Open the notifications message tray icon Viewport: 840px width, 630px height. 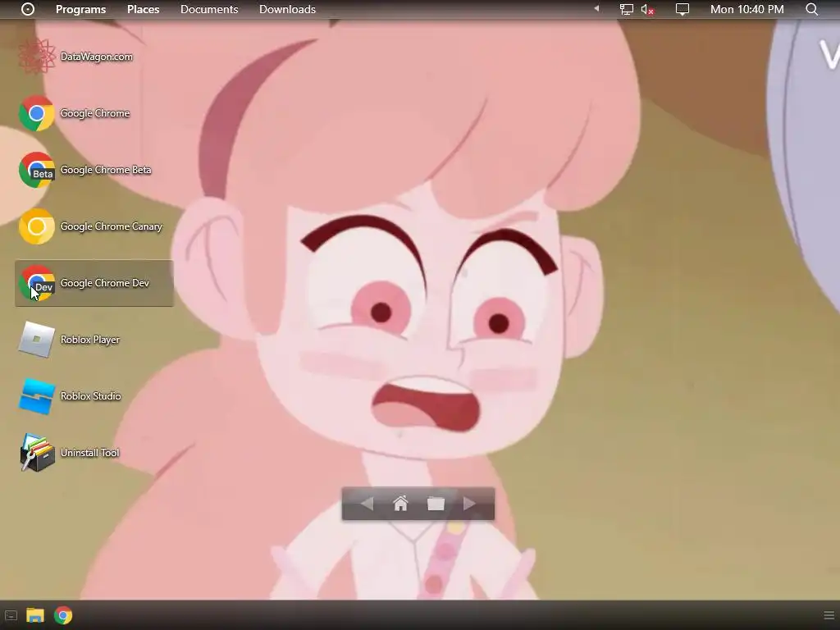point(682,10)
